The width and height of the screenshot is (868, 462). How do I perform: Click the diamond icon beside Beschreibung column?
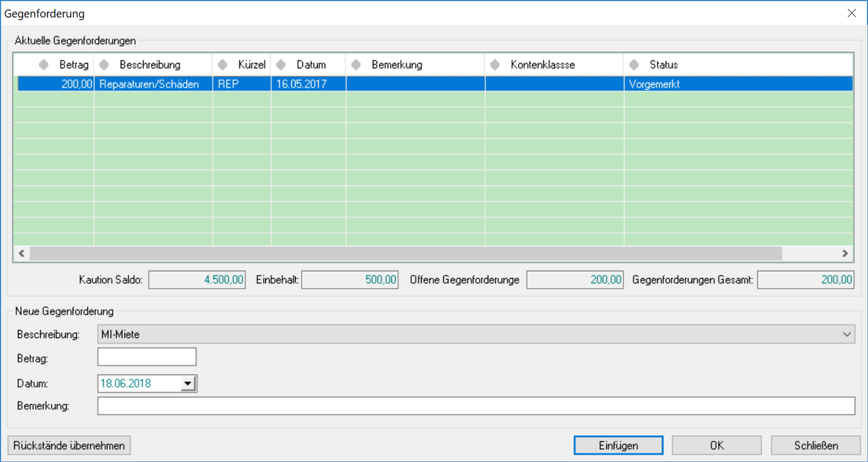[x=104, y=65]
